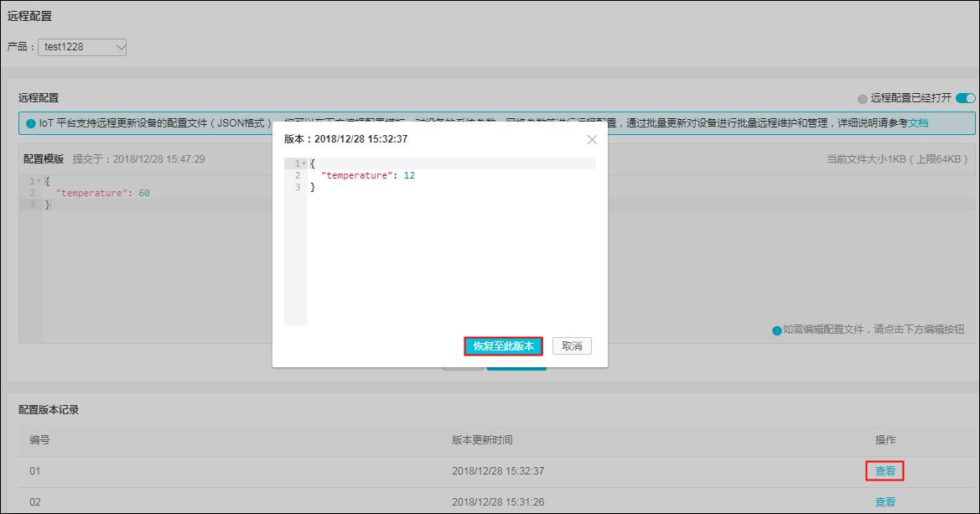
Task: Click the 操作 column header
Action: coord(885,439)
